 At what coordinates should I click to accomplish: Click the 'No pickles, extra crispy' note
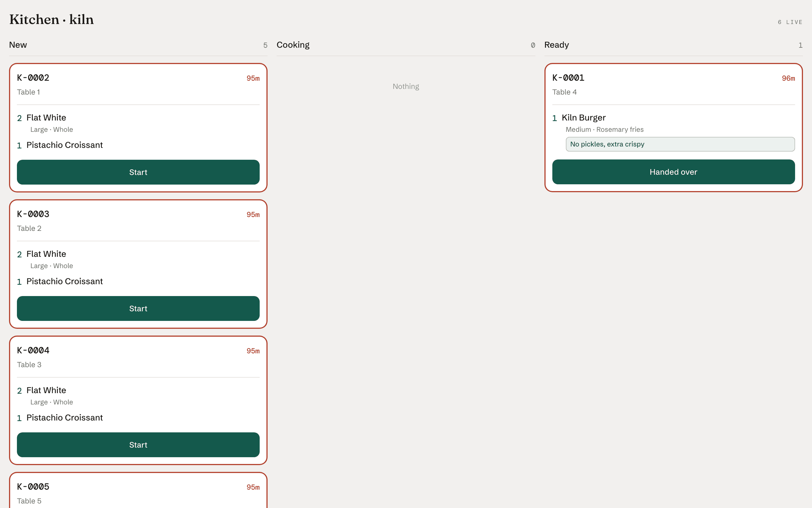[680, 144]
